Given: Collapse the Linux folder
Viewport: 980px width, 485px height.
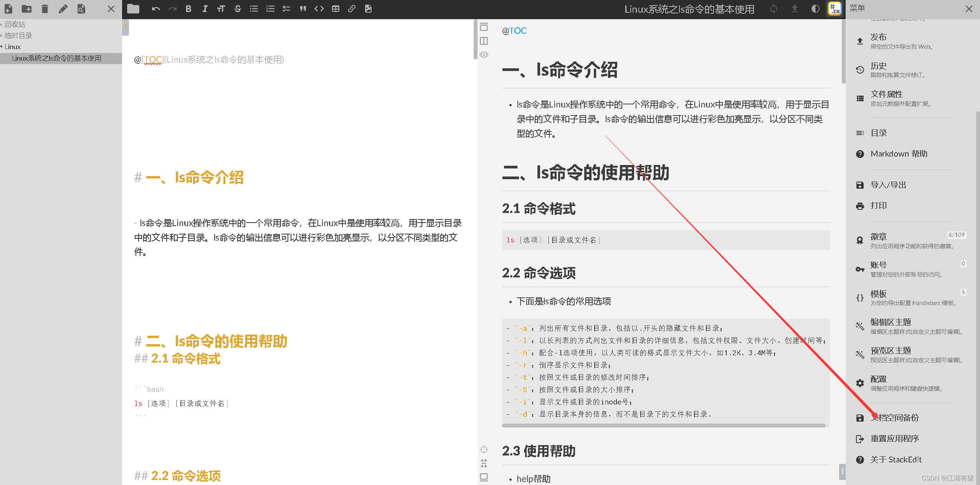Looking at the screenshot, I should tap(12, 47).
